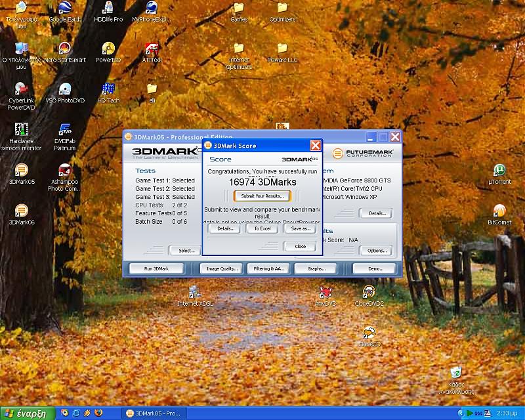Click 3DMark05 - Pro taskbar button

tap(154, 413)
